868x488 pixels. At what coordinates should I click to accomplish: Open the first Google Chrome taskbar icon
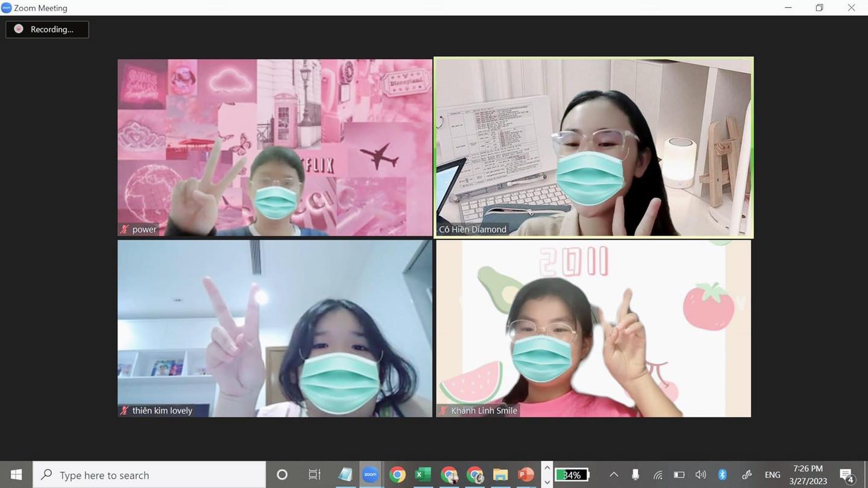(x=397, y=475)
